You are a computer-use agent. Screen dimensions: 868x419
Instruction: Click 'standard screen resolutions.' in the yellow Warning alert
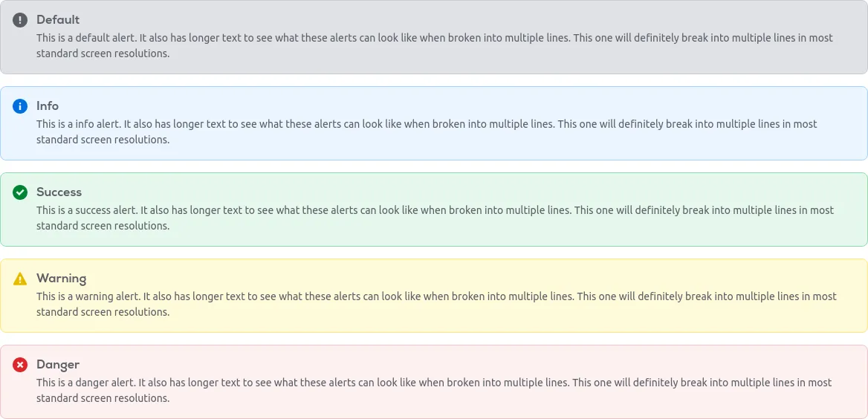tap(103, 312)
